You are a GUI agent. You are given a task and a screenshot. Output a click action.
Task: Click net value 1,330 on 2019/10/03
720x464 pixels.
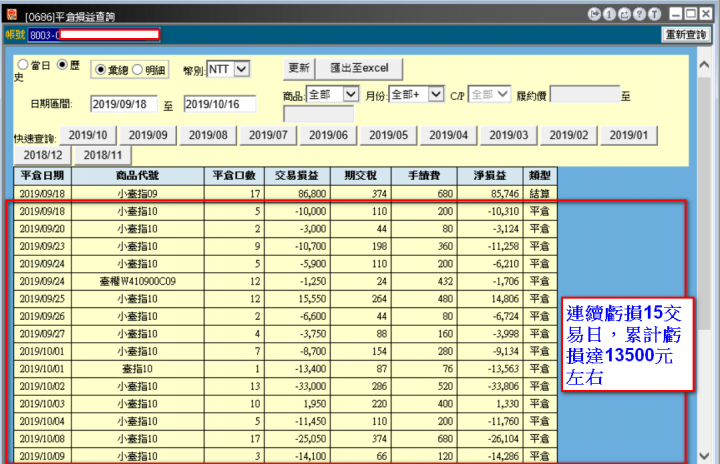507,404
